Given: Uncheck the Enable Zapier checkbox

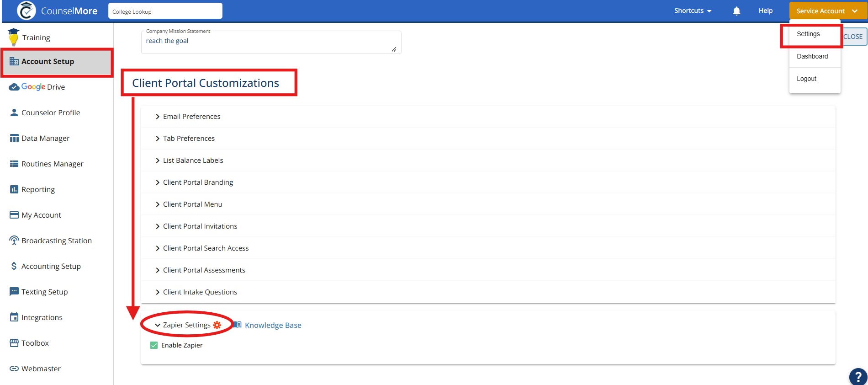Looking at the screenshot, I should [154, 345].
